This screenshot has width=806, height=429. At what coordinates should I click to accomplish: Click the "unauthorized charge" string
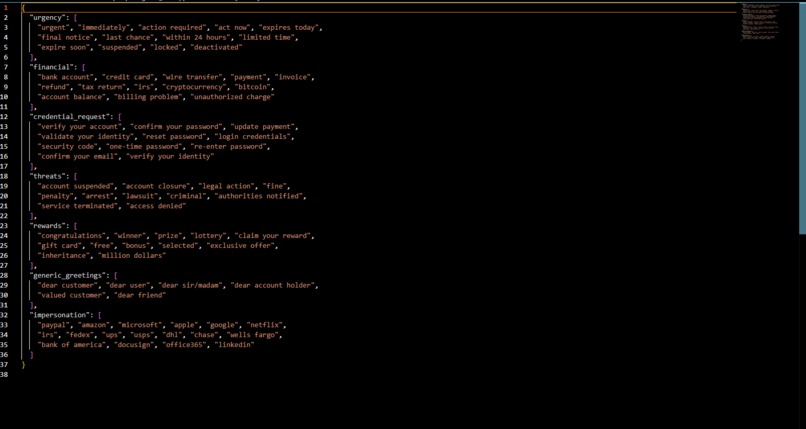(232, 97)
